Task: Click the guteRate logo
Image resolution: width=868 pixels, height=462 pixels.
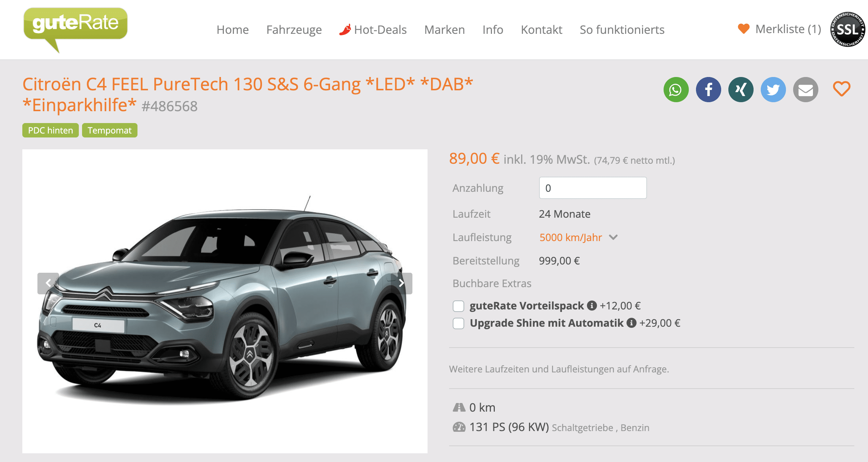Action: 76,30
